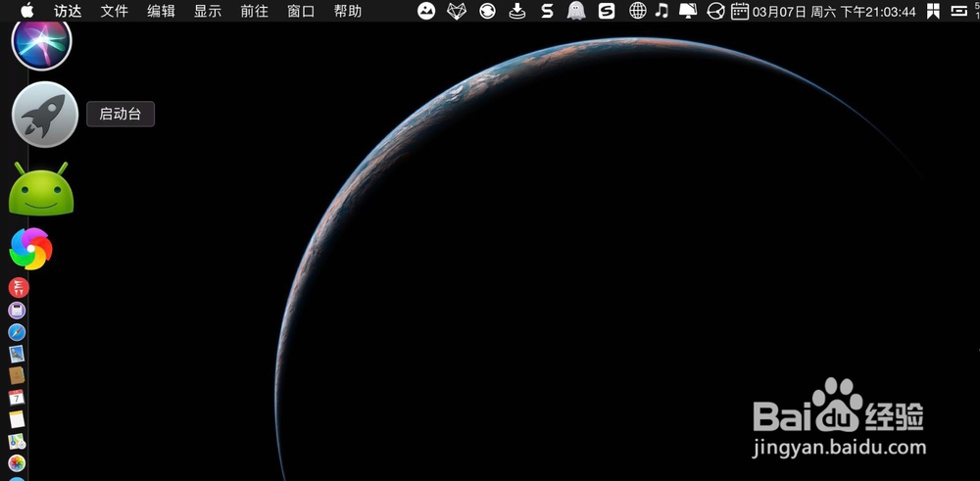The image size is (980, 481).
Task: Open Photos flower icon in Dock
Action: (x=17, y=463)
